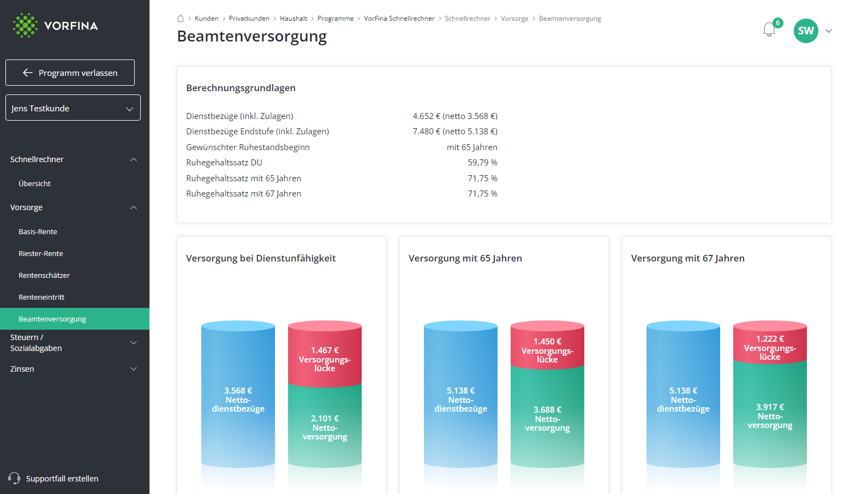Click the Berechnungsgrundlagen heading
Image resolution: width=868 pixels, height=494 pixels.
241,88
